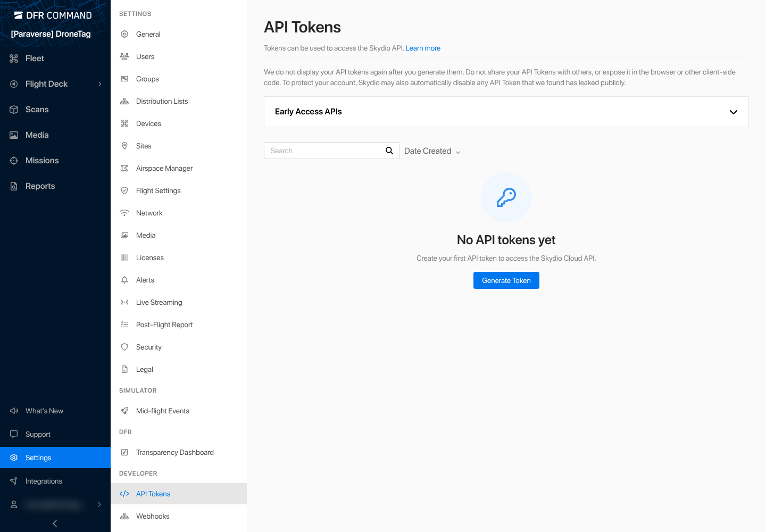Screen dimensions: 766x532
Task: Expand the Flight Deck submenu arrow
Action: click(99, 84)
